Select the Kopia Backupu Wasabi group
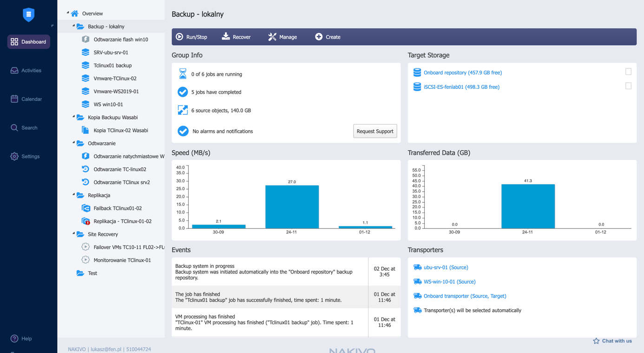644x353 pixels. tap(112, 118)
